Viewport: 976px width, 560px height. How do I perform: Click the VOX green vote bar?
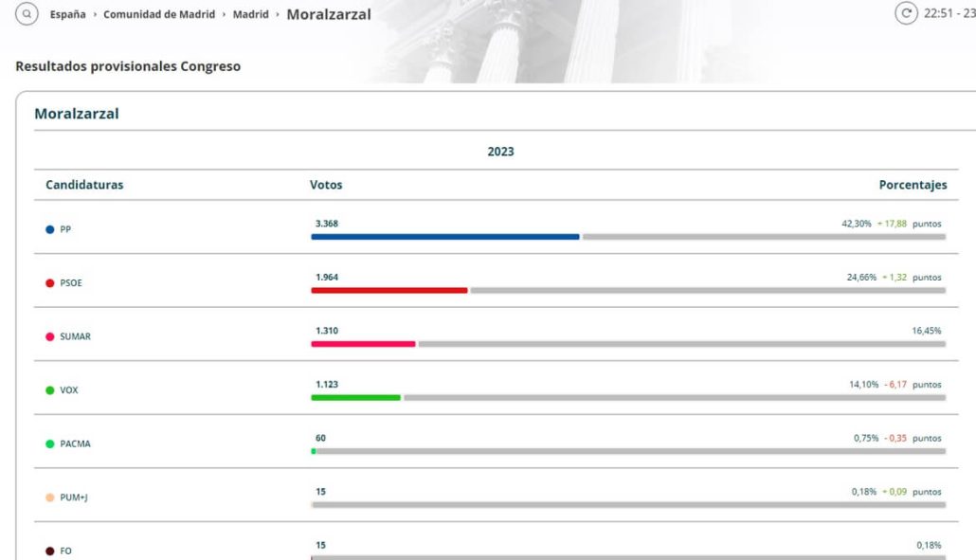click(355, 398)
